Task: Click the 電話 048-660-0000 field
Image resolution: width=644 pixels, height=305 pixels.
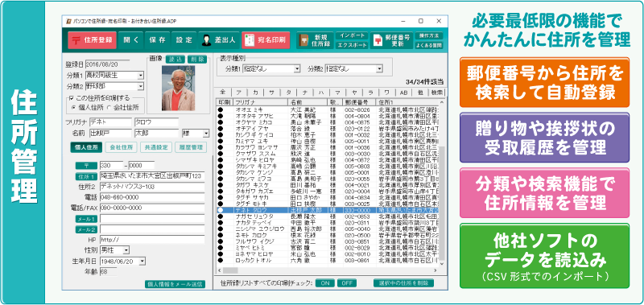Action: coord(152,197)
